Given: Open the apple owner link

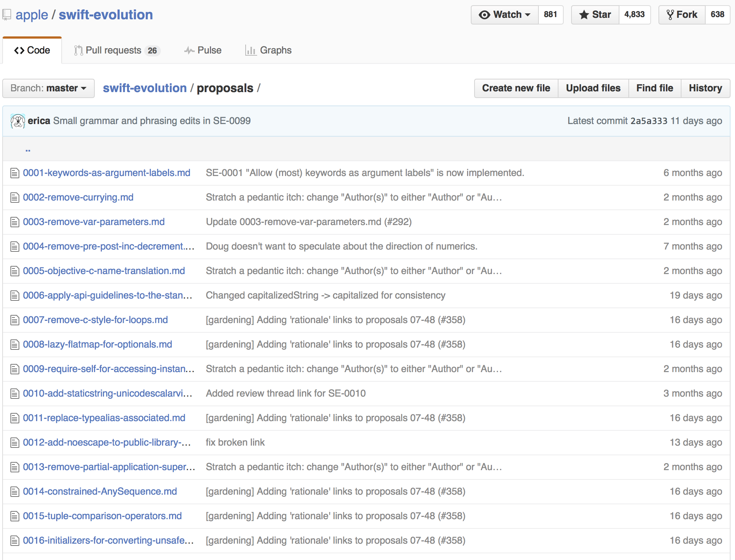Looking at the screenshot, I should (x=32, y=15).
